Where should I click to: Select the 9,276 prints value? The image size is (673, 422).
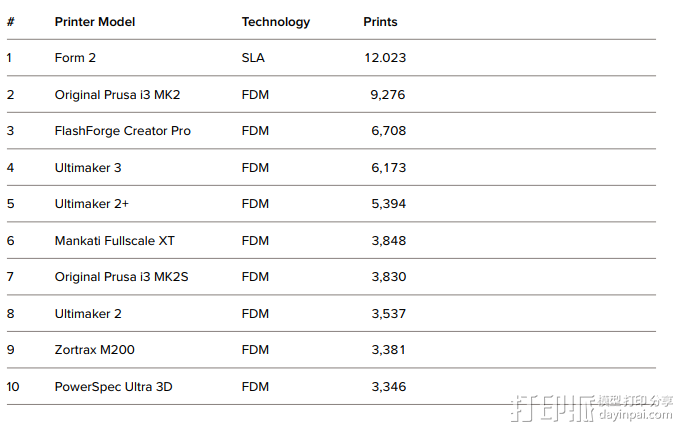point(388,95)
